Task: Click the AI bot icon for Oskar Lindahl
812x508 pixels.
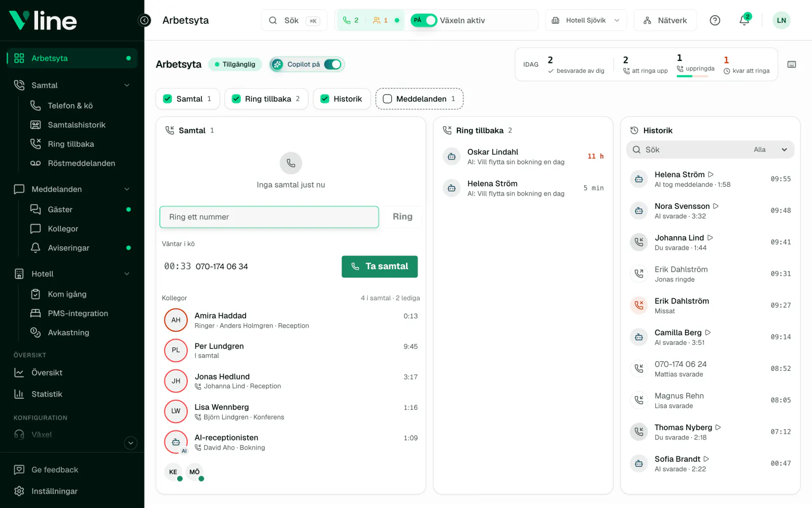Action: [451, 156]
